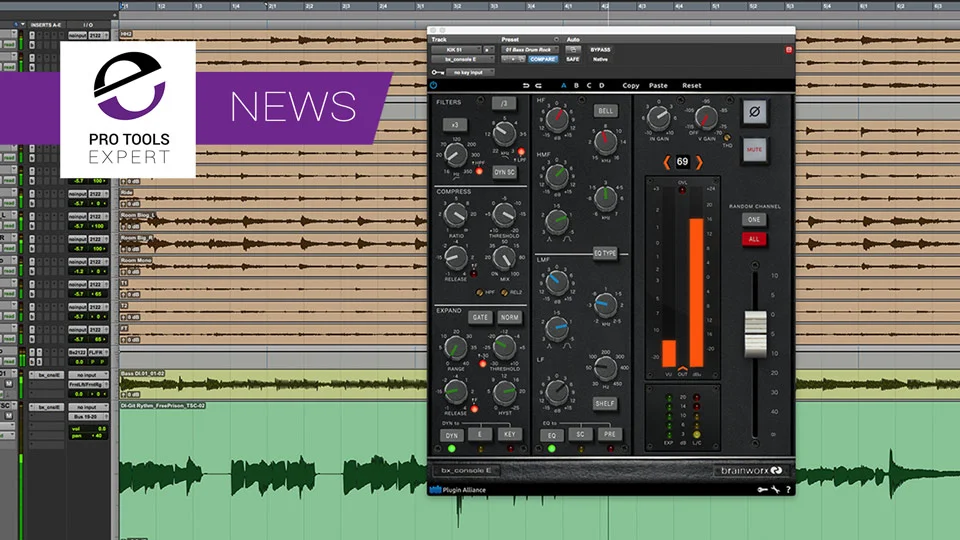Click the LF frequency Hz knob
This screenshot has height=540, width=960.
click(605, 368)
